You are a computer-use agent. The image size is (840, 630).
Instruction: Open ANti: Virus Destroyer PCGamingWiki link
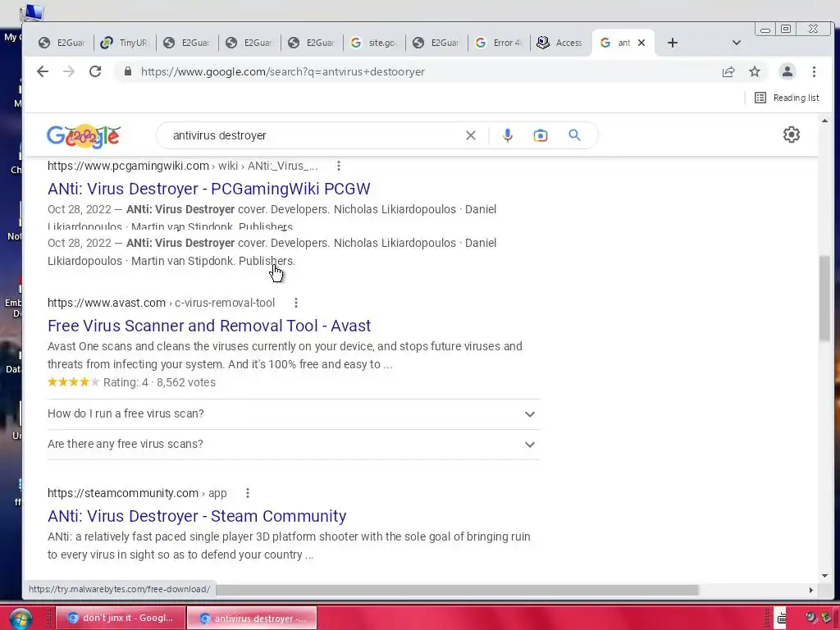(209, 189)
